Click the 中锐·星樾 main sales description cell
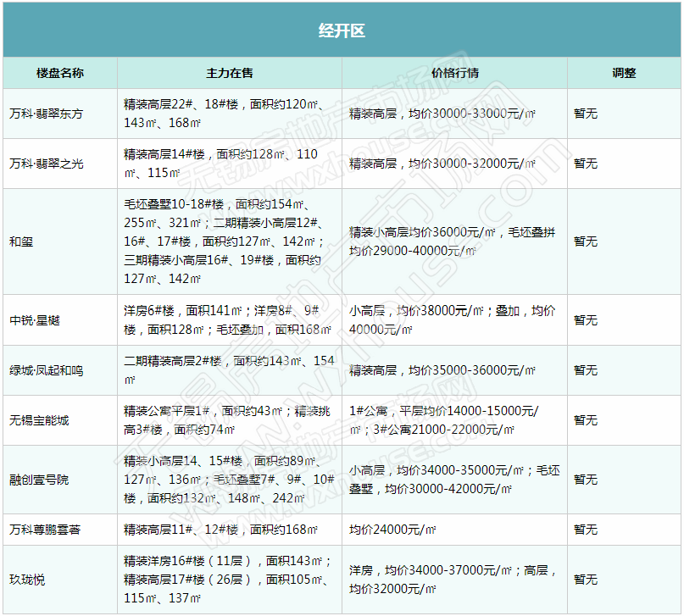This screenshot has height=616, width=684. pyautogui.click(x=229, y=320)
